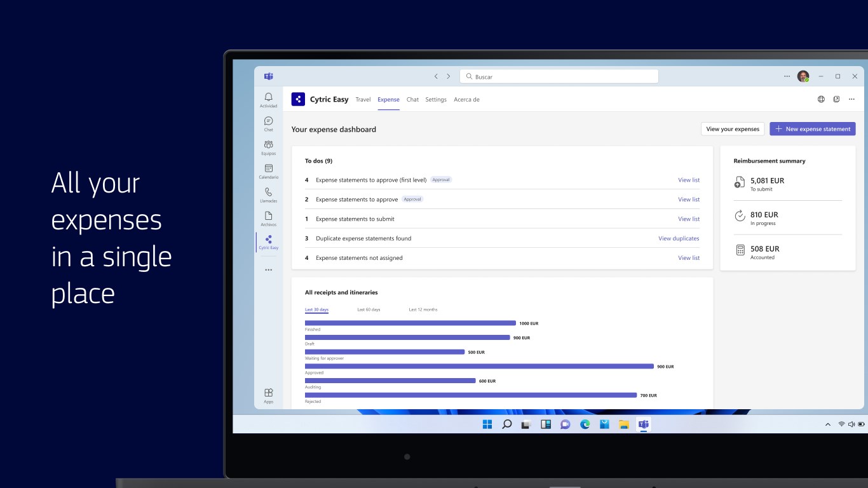Open Calendario in the sidebar
The image size is (868, 488).
[x=268, y=171]
